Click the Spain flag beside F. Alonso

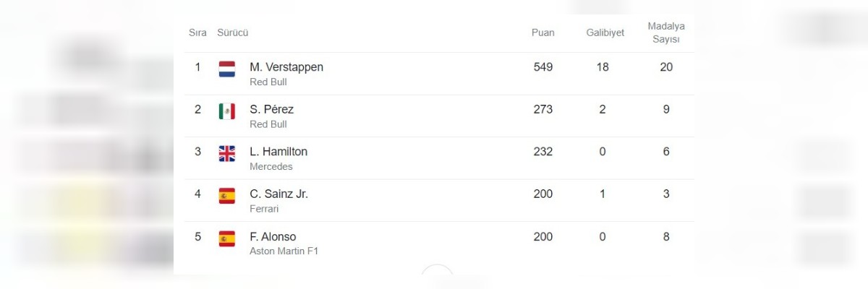(x=226, y=238)
